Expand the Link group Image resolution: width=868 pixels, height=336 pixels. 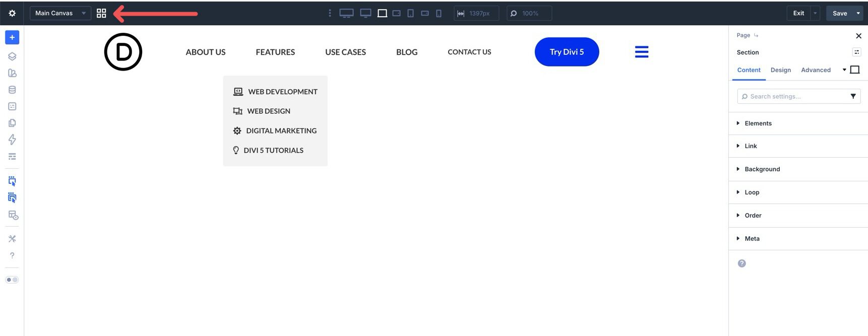tap(798, 146)
